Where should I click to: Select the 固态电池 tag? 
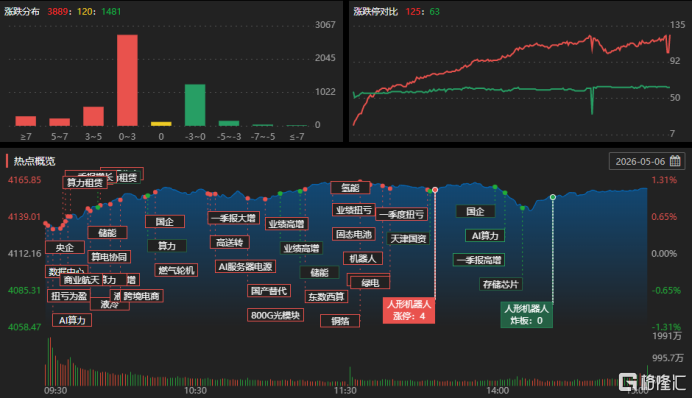coord(354,234)
